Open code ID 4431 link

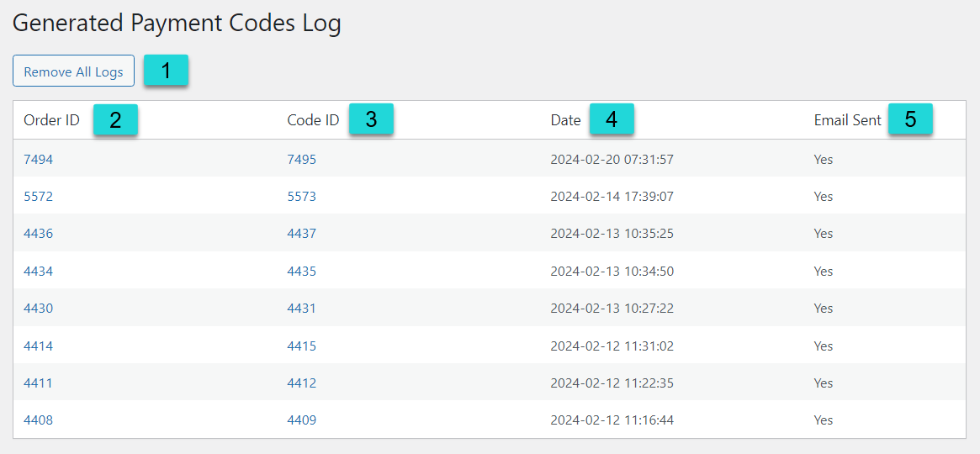[x=302, y=309]
